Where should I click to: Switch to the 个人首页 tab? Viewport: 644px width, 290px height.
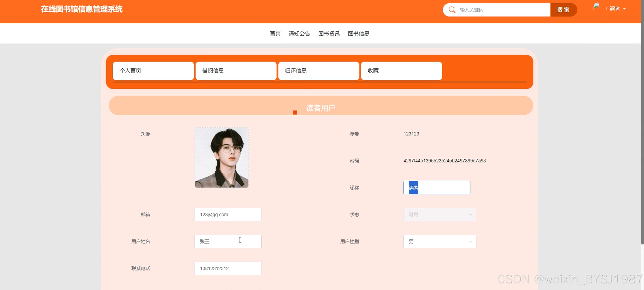153,70
